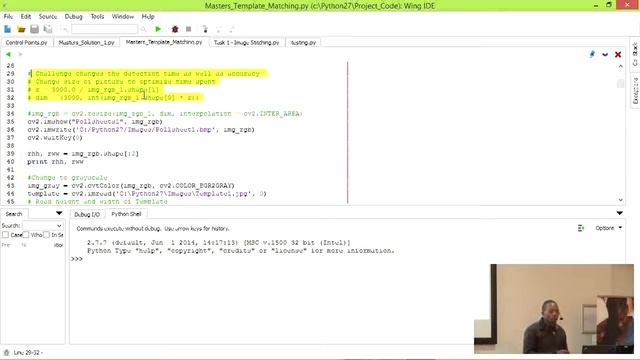Expand the Search field combo box
Screen dimensions: 640x360
[x=59, y=226]
